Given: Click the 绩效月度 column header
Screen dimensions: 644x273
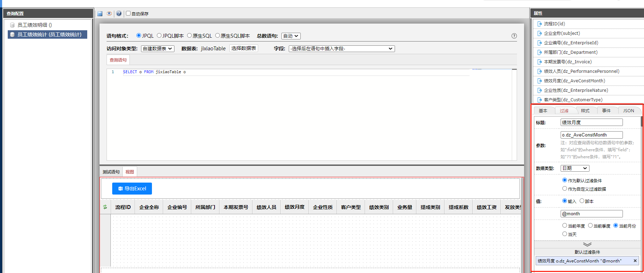Looking at the screenshot, I should click(295, 207).
